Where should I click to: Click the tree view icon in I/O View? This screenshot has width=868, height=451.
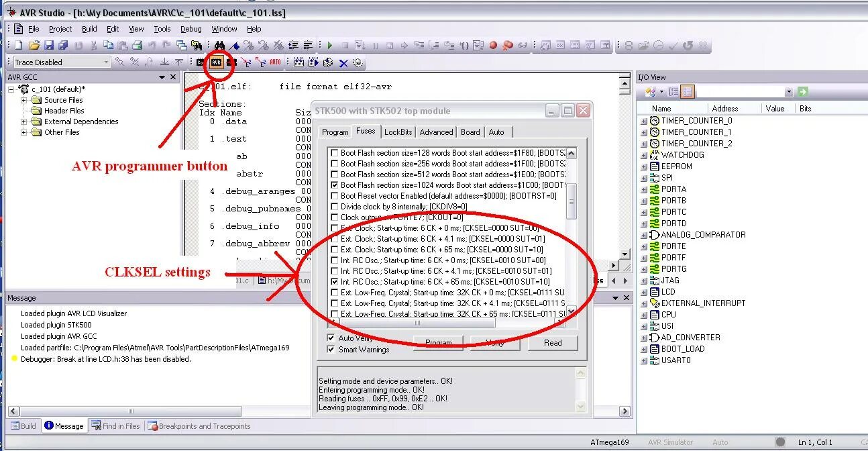[673, 92]
